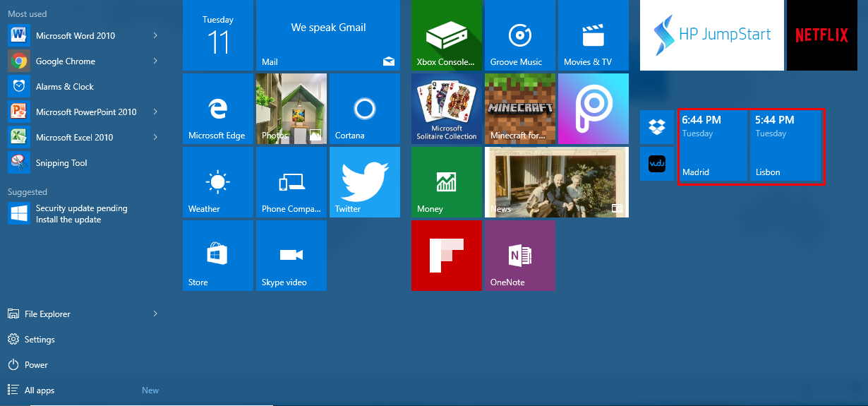
Task: Launch the Twitter tile
Action: point(365,182)
